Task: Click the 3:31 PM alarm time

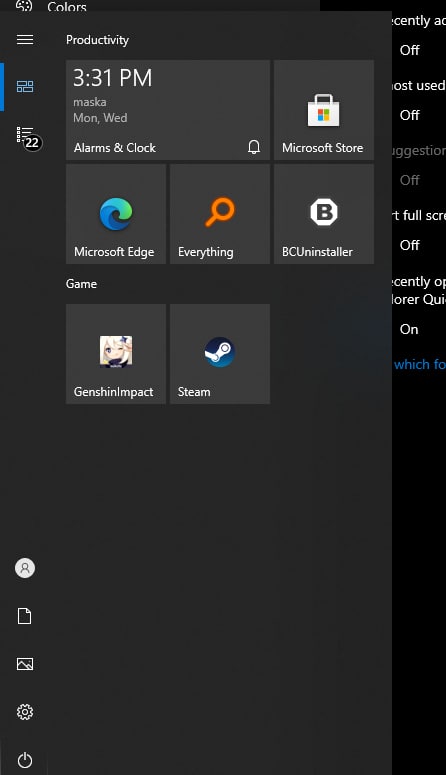Action: click(113, 78)
